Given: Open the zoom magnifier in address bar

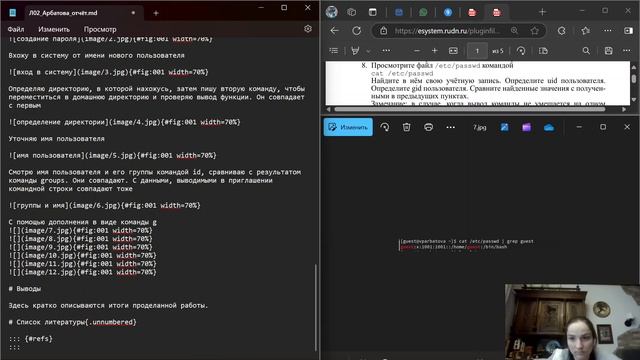Looking at the screenshot, I should pos(514,31).
